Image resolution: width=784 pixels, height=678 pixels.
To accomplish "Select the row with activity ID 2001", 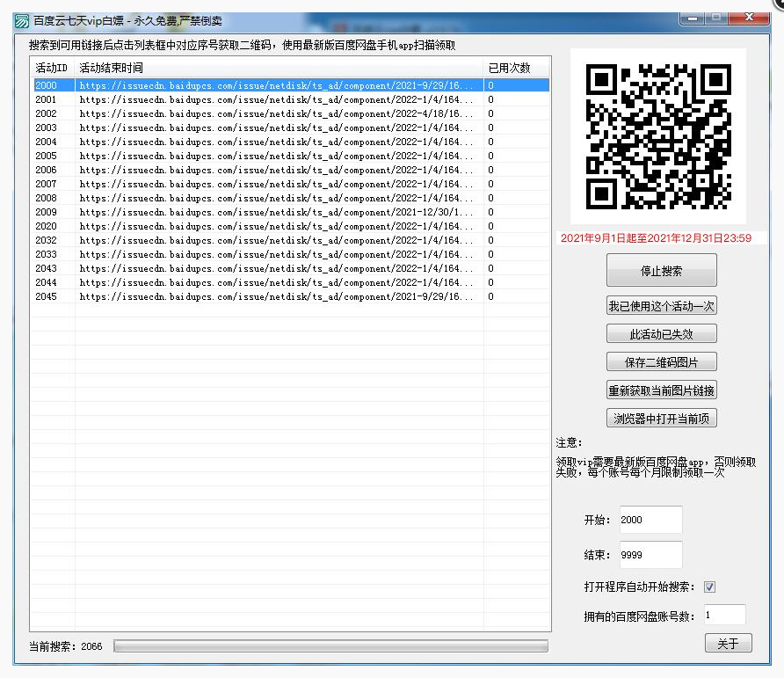I will 264,99.
